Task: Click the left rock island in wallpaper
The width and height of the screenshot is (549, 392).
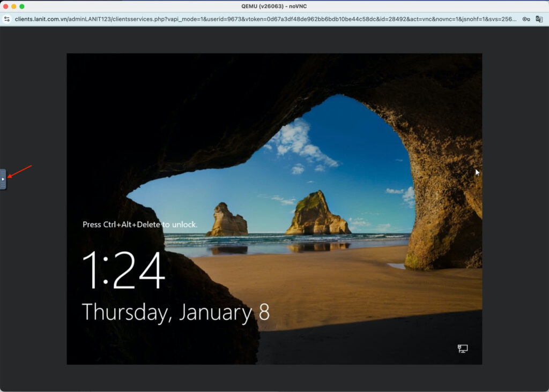Action: 226,220
